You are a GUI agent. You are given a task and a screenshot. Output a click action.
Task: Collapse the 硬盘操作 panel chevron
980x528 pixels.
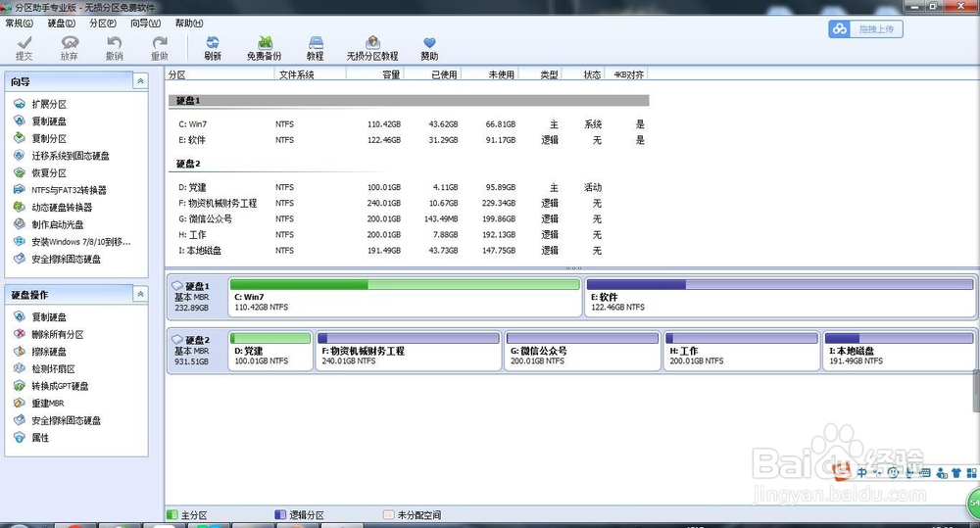140,294
